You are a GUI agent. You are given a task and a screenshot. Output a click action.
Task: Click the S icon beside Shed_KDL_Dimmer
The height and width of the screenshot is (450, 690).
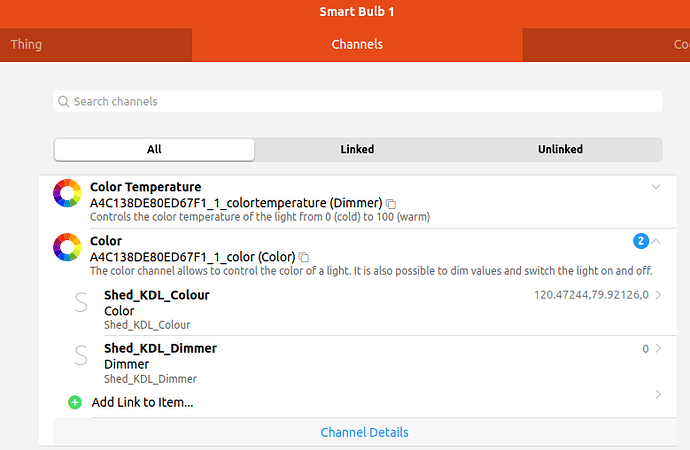click(x=81, y=355)
